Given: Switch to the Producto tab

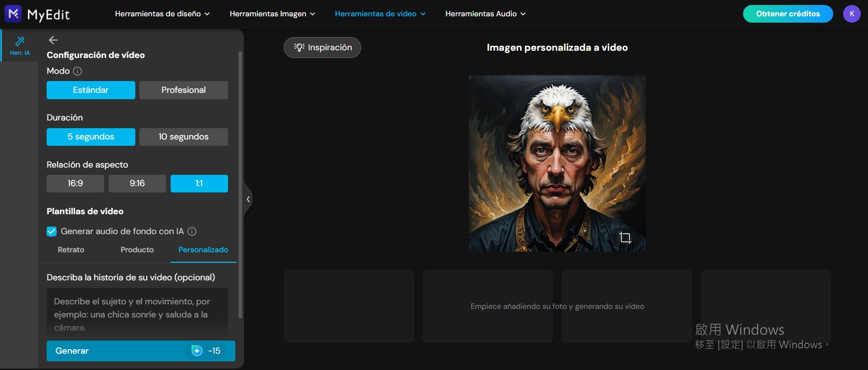Looking at the screenshot, I should click(x=137, y=250).
